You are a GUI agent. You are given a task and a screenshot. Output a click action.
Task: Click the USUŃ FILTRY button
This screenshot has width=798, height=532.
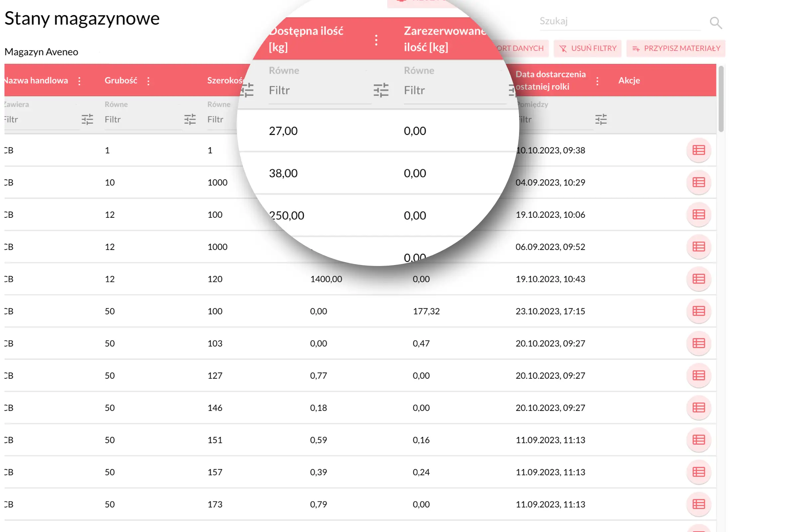tap(587, 49)
